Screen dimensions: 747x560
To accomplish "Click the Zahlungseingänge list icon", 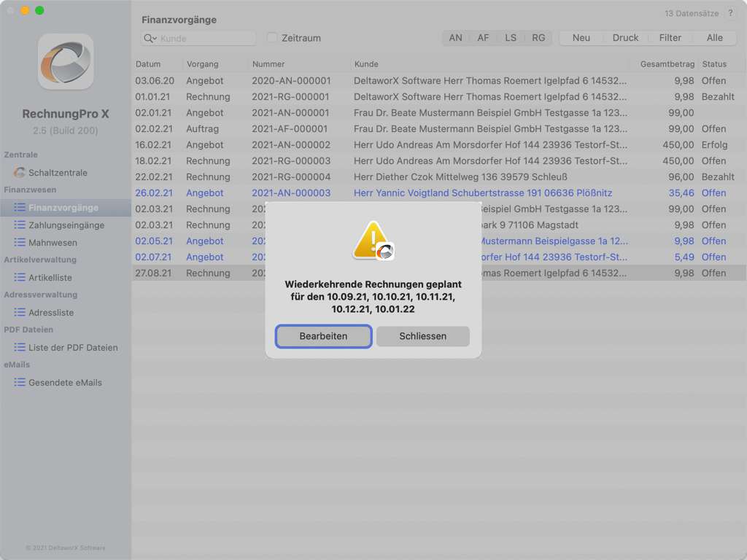I will [20, 225].
